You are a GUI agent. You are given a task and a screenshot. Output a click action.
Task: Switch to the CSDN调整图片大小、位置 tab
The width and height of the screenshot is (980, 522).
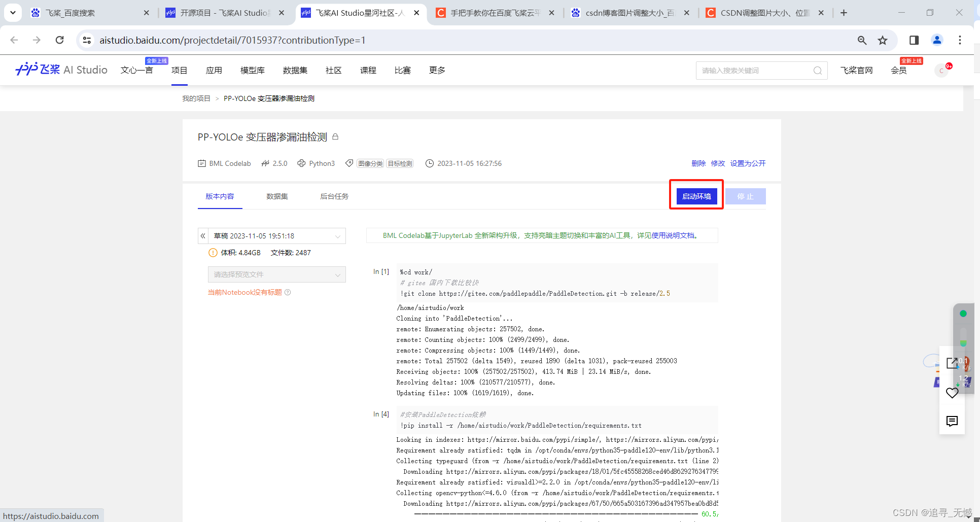pos(765,13)
